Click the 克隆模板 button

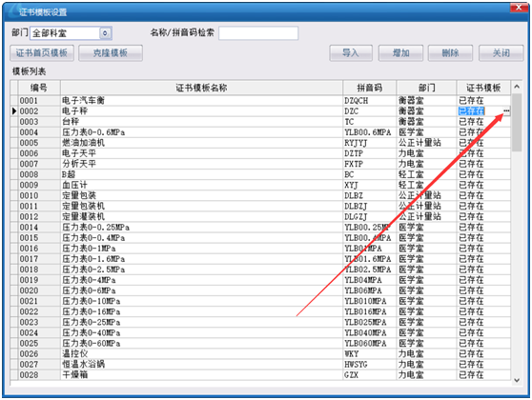pyautogui.click(x=111, y=53)
